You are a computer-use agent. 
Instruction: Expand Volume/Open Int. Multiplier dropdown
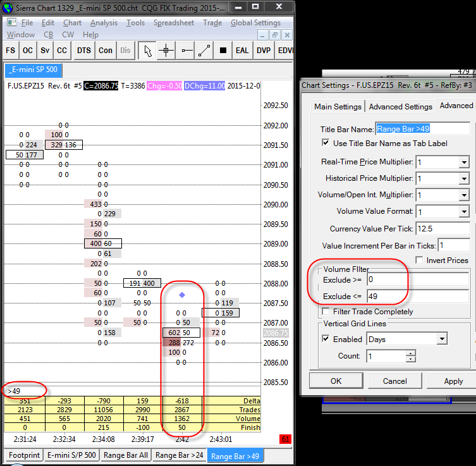[x=464, y=195]
